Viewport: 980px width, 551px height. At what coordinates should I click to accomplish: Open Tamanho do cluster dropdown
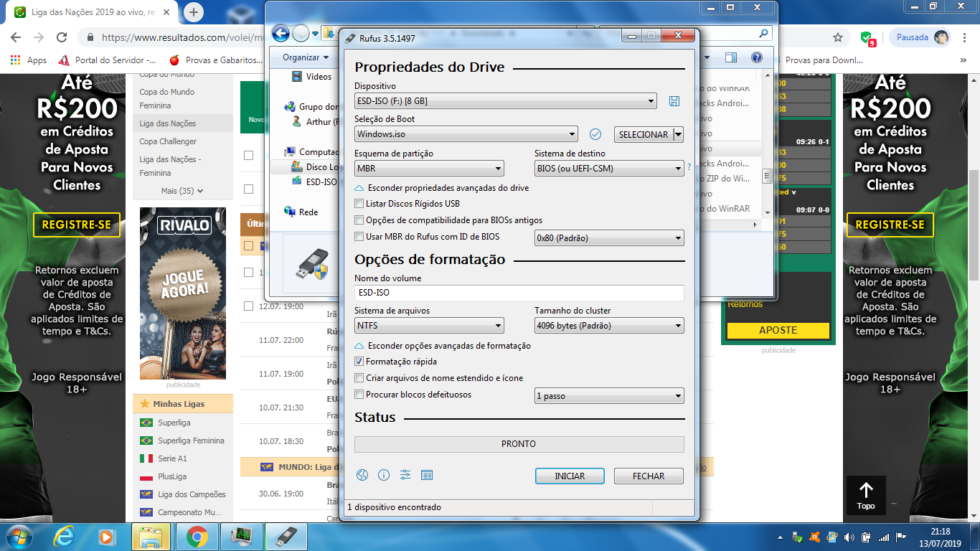[609, 326]
